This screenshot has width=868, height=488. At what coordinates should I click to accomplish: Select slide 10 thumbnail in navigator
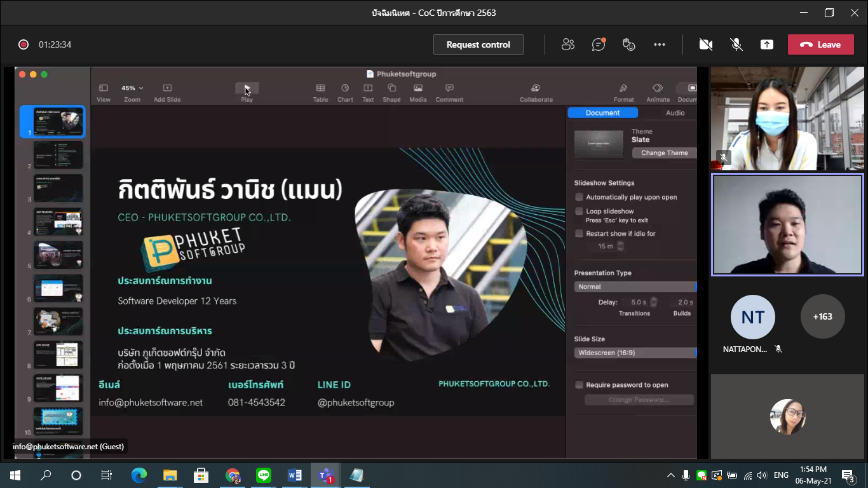click(x=58, y=421)
